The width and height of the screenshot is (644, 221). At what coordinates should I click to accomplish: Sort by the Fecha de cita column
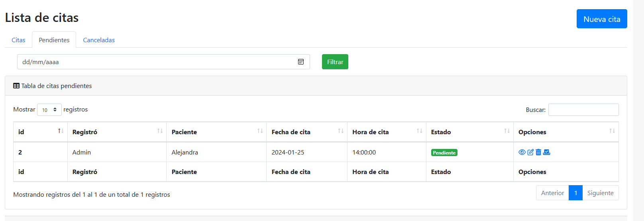point(306,132)
